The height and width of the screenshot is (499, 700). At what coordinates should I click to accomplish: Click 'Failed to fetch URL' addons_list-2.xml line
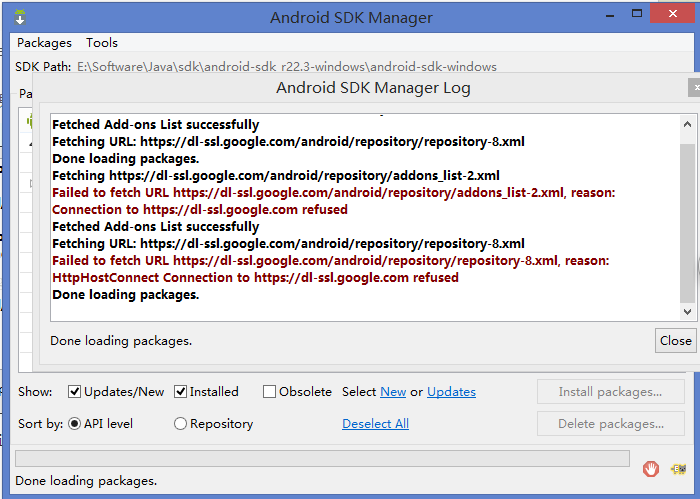[333, 193]
